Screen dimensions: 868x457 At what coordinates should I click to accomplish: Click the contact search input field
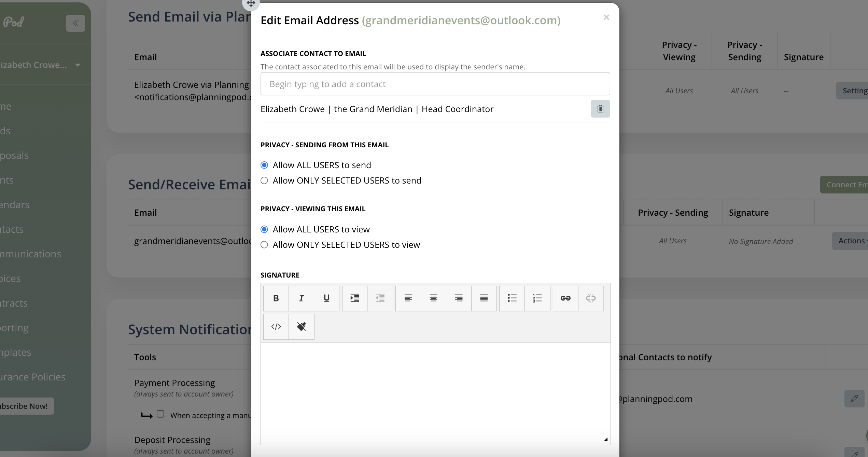pos(435,84)
